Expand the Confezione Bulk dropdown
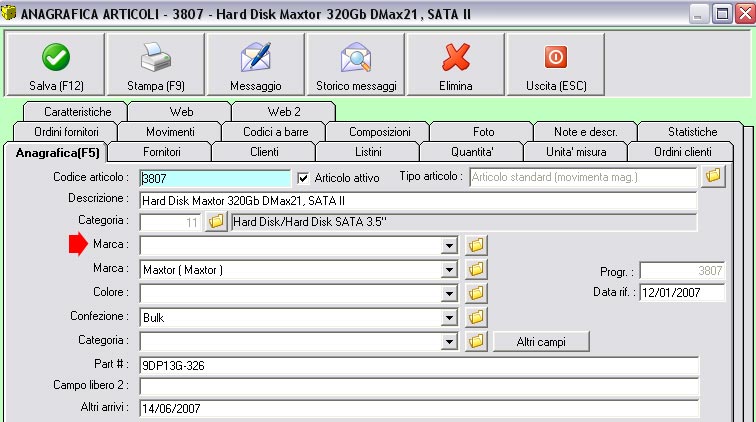The width and height of the screenshot is (756, 422). point(450,317)
